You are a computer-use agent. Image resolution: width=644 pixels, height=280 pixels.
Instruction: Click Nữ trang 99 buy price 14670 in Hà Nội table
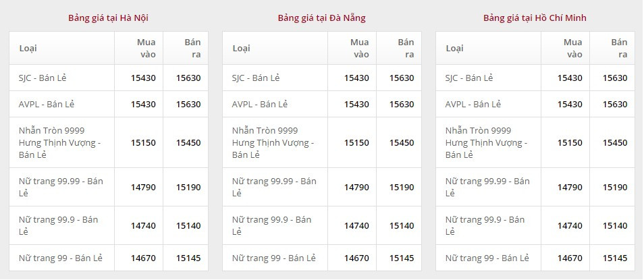coord(143,258)
